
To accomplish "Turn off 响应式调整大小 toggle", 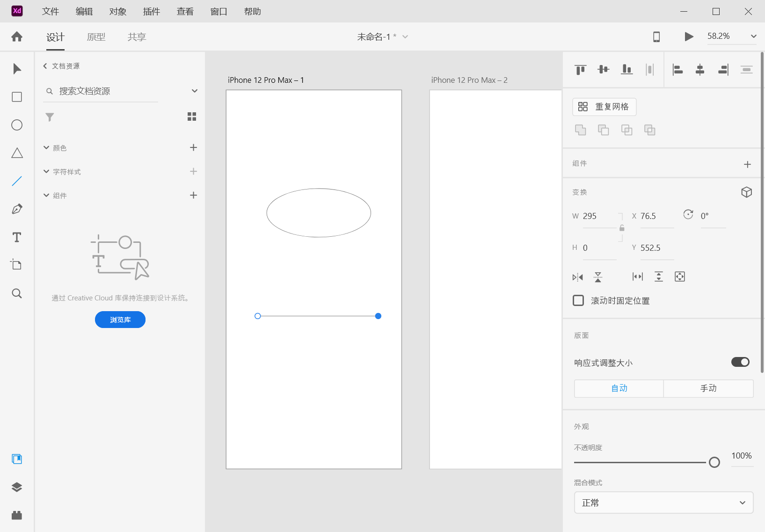I will 740,362.
